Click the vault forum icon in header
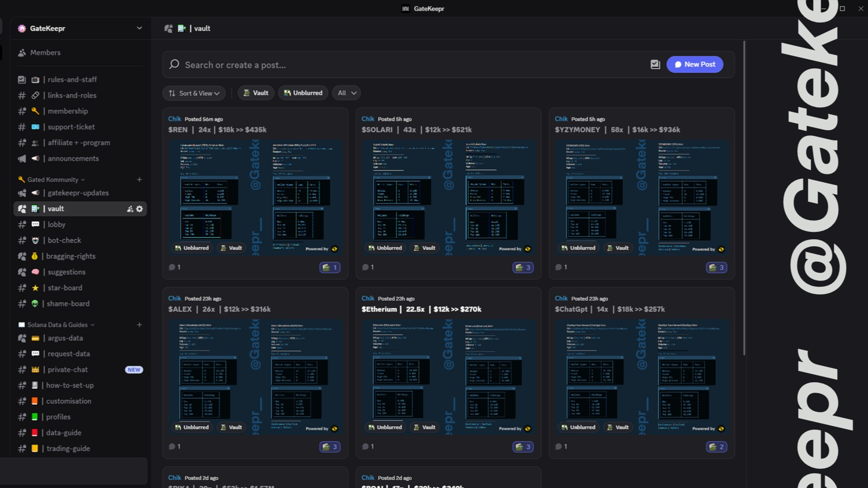Viewport: 868px width, 488px height. click(168, 28)
